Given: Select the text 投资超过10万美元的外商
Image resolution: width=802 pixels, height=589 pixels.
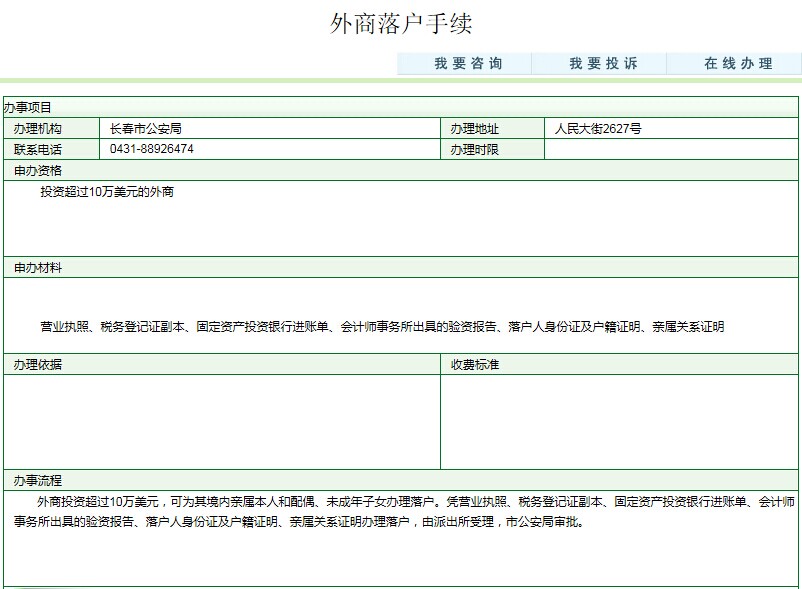Looking at the screenshot, I should pyautogui.click(x=107, y=192).
